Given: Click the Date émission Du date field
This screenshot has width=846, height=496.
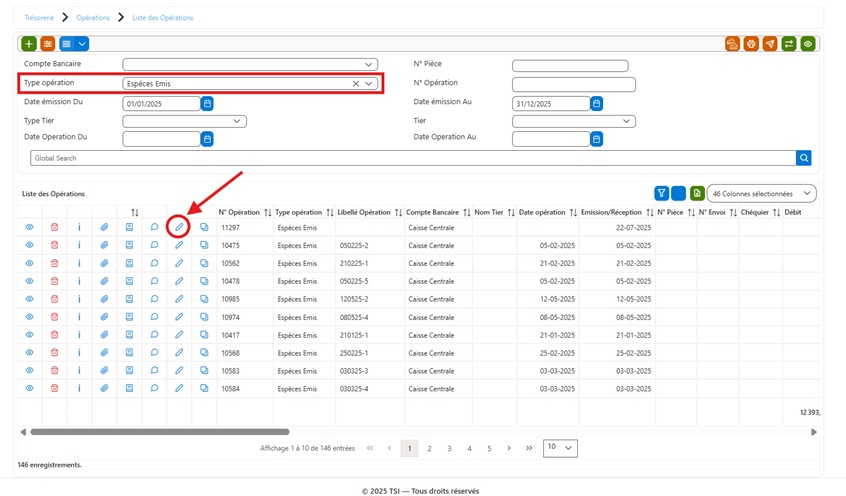Looking at the screenshot, I should click(161, 104).
